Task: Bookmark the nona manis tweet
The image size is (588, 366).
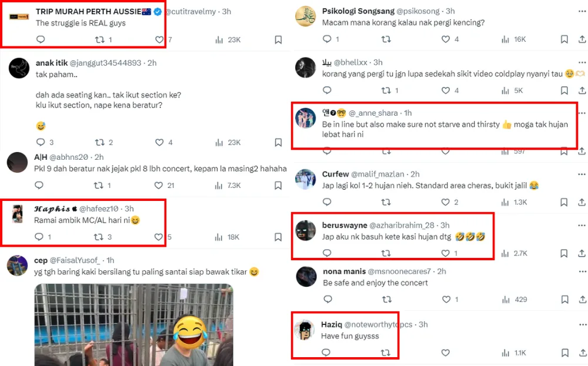Action: 564,299
